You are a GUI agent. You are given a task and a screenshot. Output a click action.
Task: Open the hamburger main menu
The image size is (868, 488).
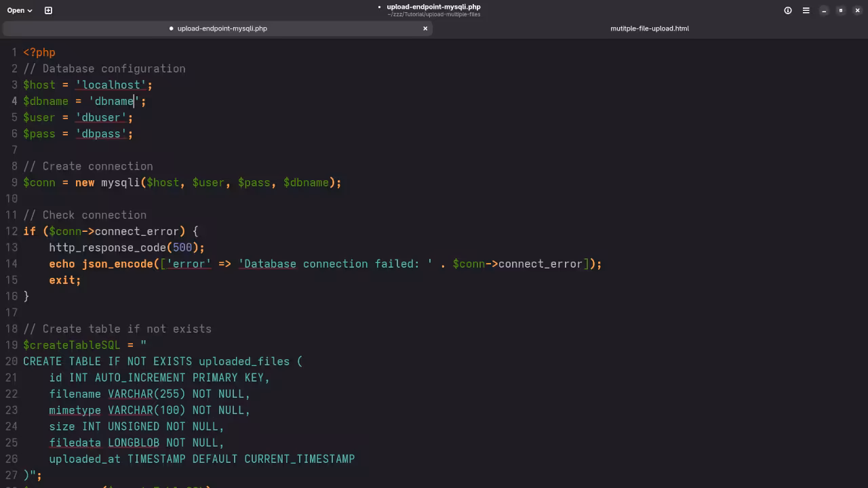[x=806, y=10]
